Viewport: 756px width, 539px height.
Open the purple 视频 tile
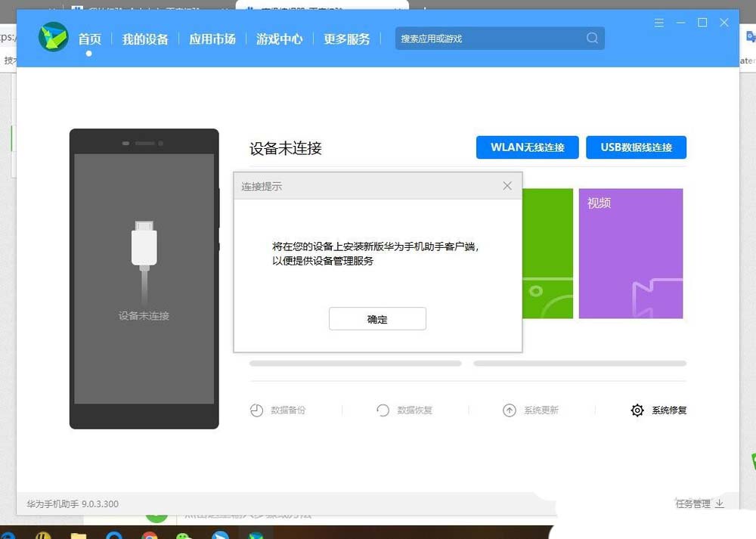click(x=631, y=253)
